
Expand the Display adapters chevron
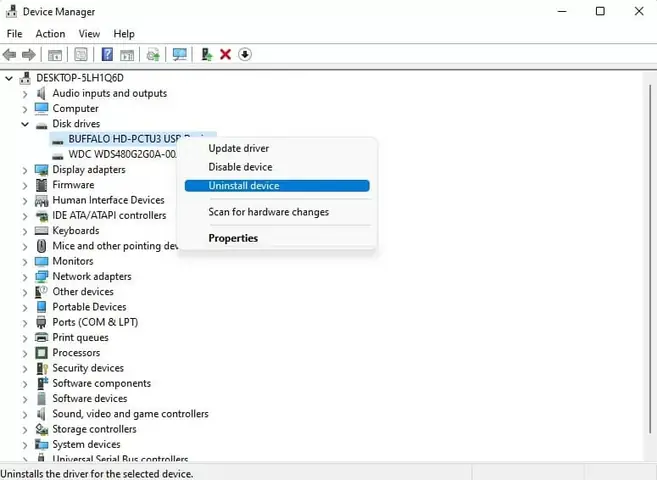click(25, 170)
